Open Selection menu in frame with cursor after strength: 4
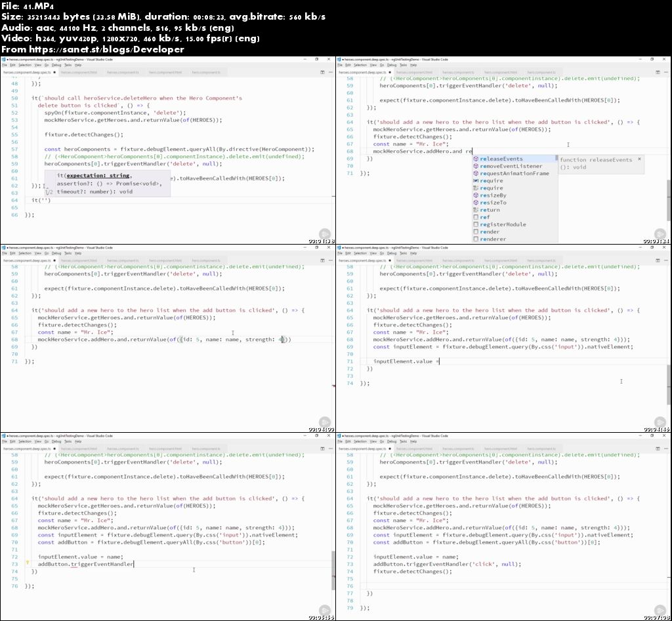 25,253
